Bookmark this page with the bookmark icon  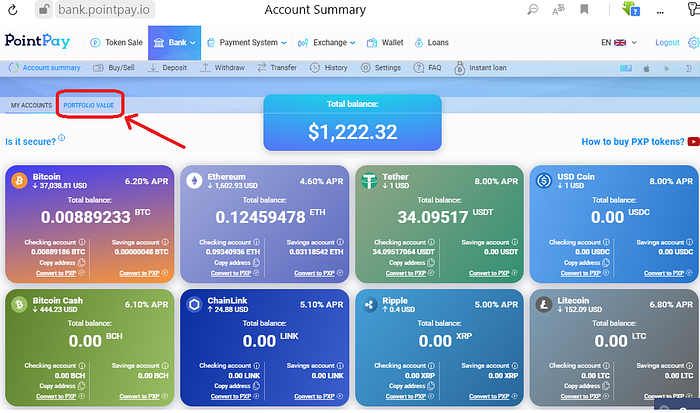point(584,9)
